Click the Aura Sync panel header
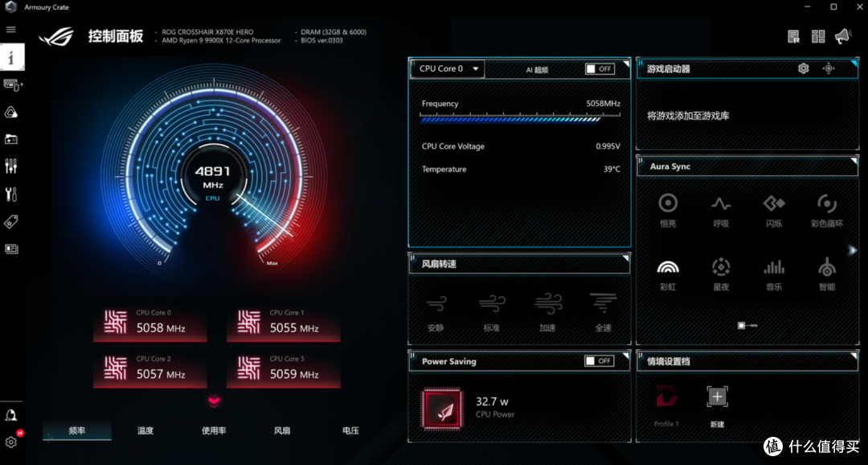Viewport: 868px width, 465px height. point(747,167)
